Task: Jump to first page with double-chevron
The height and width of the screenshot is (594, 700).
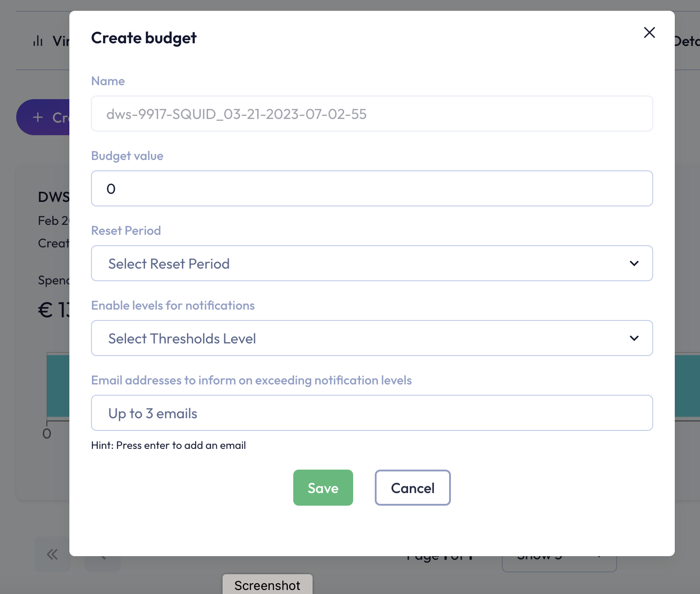Action: [52, 555]
